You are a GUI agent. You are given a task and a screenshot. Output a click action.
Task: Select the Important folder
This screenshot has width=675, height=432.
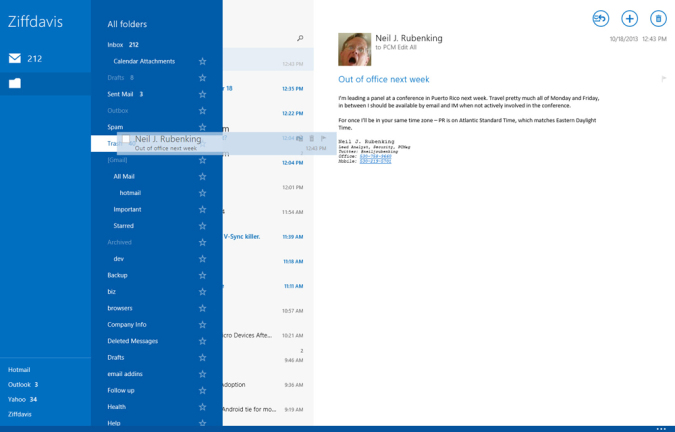pos(127,210)
